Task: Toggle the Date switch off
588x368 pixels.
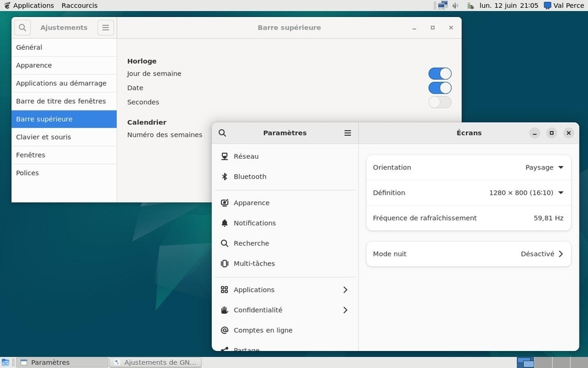Action: [x=440, y=88]
